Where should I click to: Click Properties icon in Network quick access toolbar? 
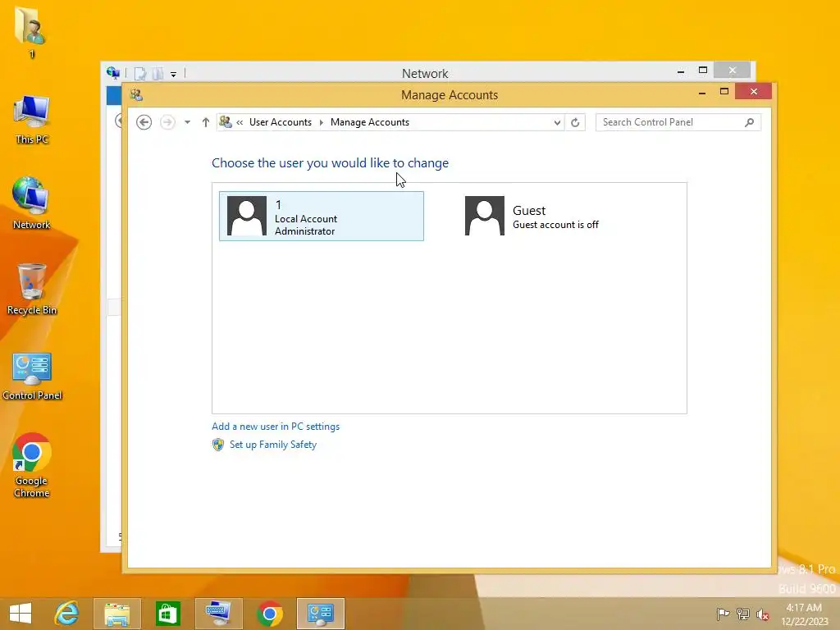pyautogui.click(x=140, y=73)
